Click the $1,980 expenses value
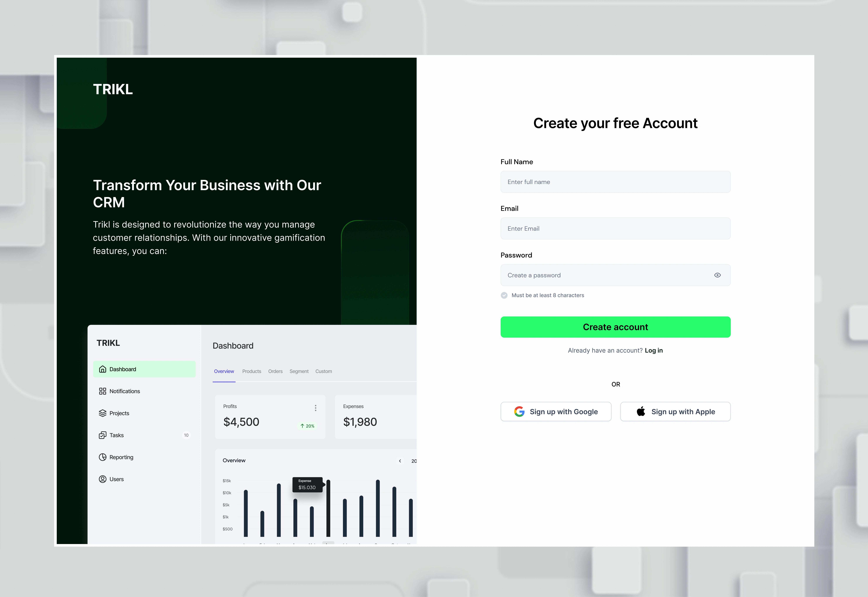868x597 pixels. click(x=360, y=422)
